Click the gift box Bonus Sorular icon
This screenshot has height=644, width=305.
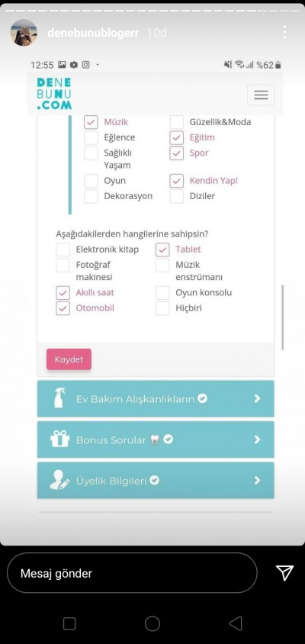coord(60,439)
